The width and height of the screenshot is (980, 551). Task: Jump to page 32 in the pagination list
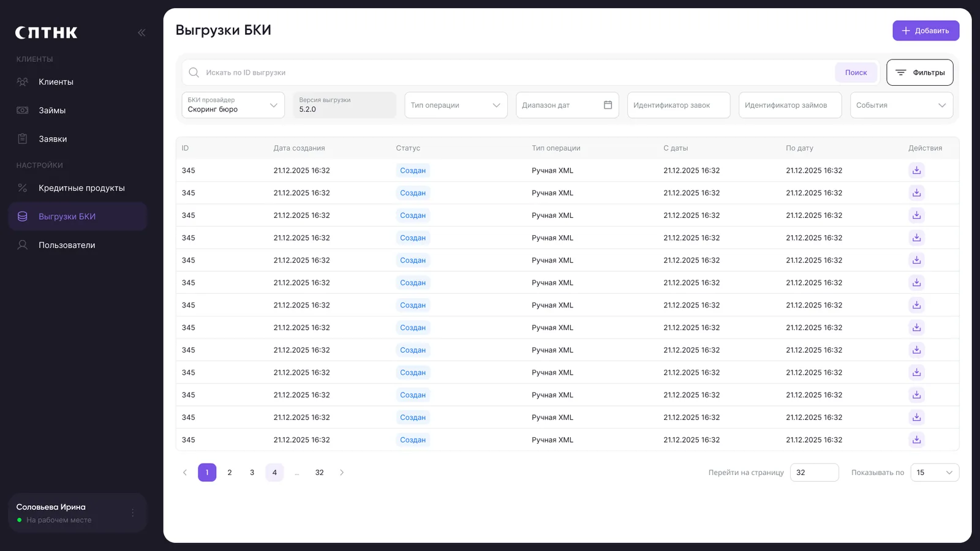point(320,473)
